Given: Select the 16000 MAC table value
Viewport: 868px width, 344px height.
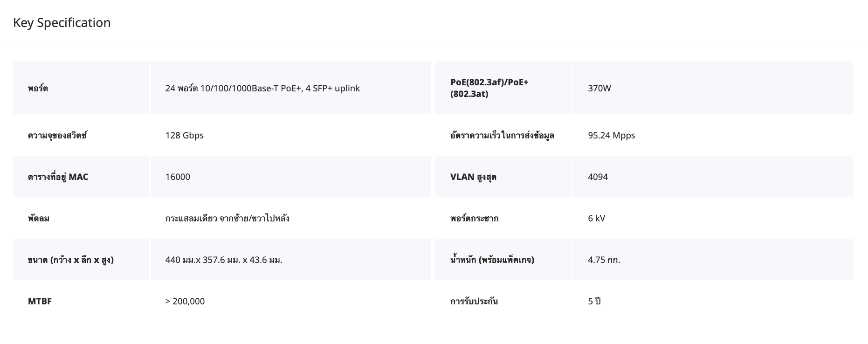Looking at the screenshot, I should pyautogui.click(x=178, y=177).
